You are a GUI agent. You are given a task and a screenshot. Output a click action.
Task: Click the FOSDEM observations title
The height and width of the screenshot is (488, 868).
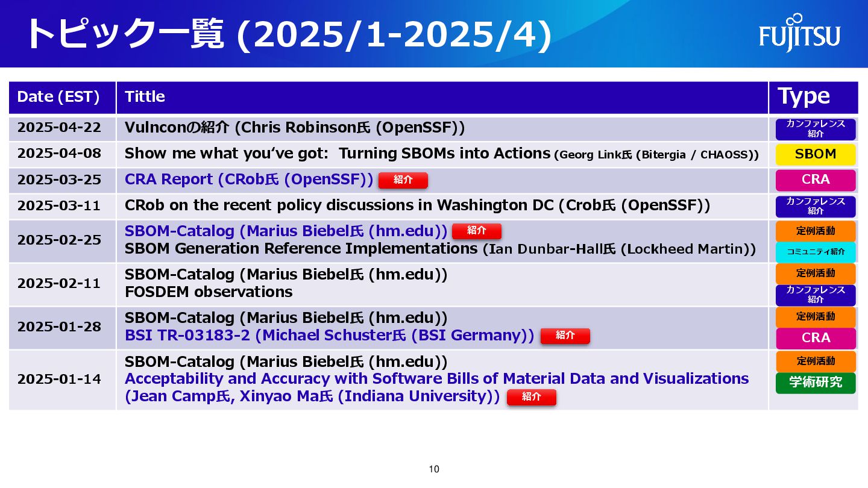pyautogui.click(x=209, y=292)
